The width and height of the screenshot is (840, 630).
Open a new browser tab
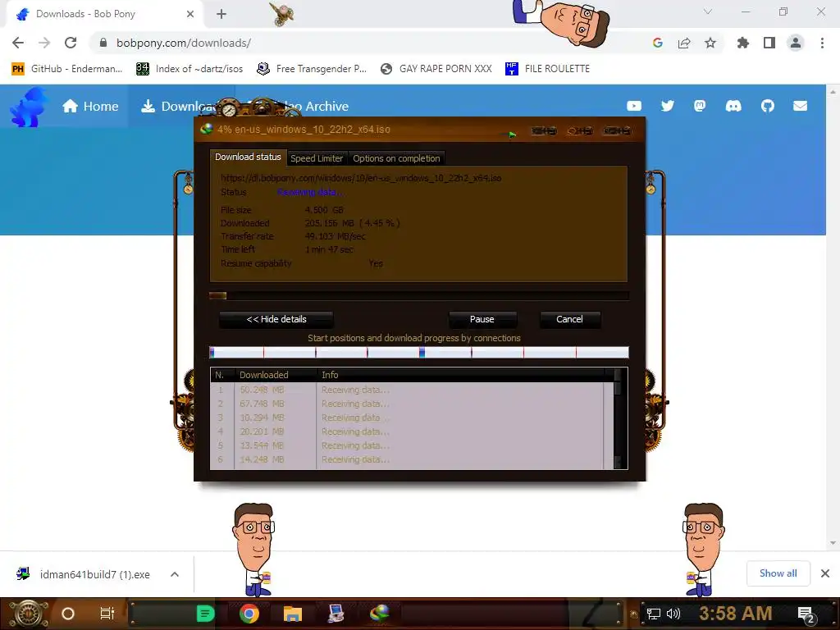tap(221, 14)
